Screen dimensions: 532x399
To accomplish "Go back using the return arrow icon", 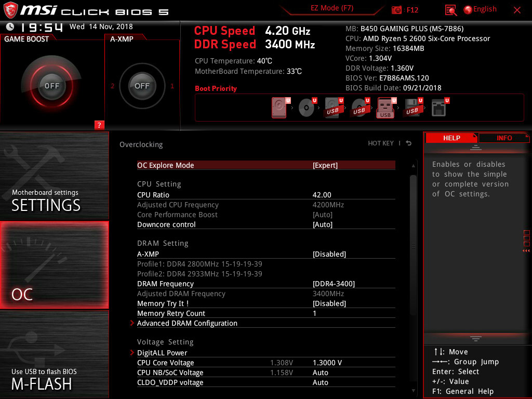I will tap(409, 143).
